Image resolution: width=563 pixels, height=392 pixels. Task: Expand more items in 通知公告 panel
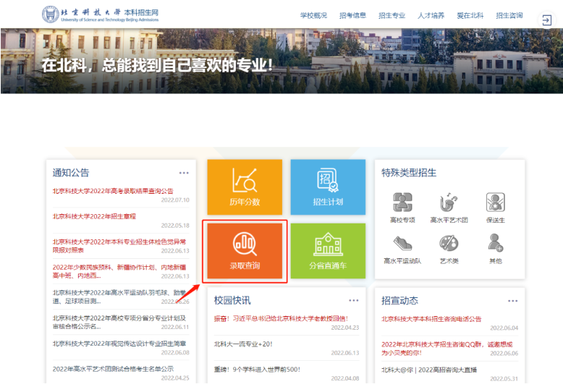click(184, 173)
